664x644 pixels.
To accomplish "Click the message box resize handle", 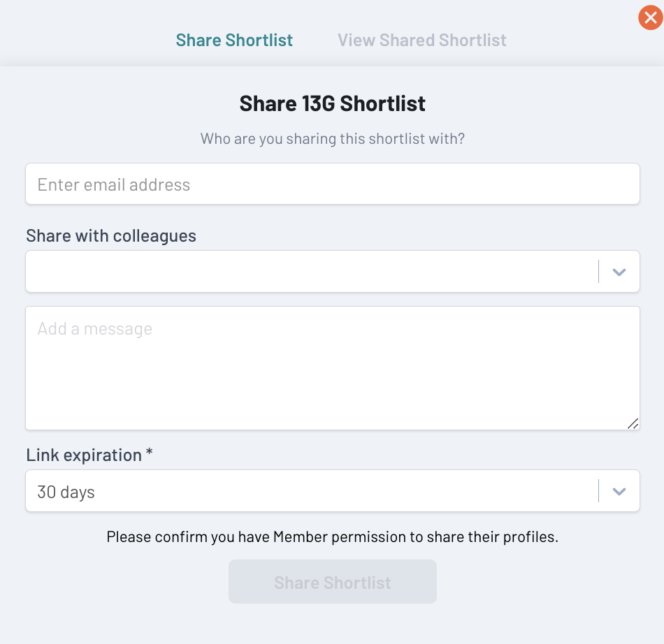I will pos(633,423).
